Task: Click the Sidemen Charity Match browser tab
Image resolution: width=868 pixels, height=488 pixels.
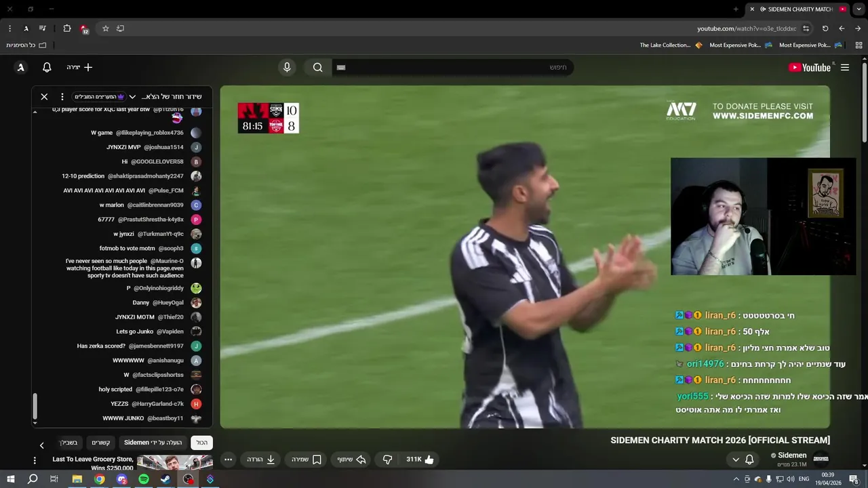Action: 797,9
